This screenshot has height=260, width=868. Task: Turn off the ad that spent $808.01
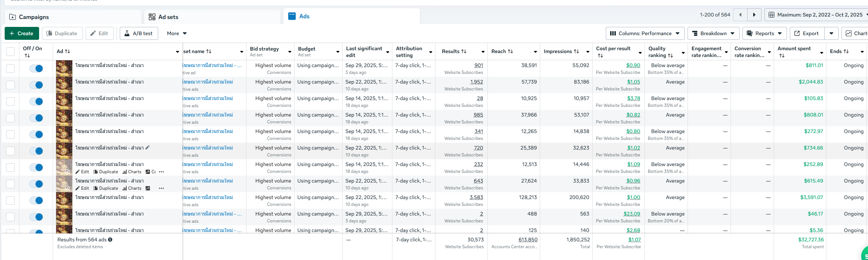[36, 118]
